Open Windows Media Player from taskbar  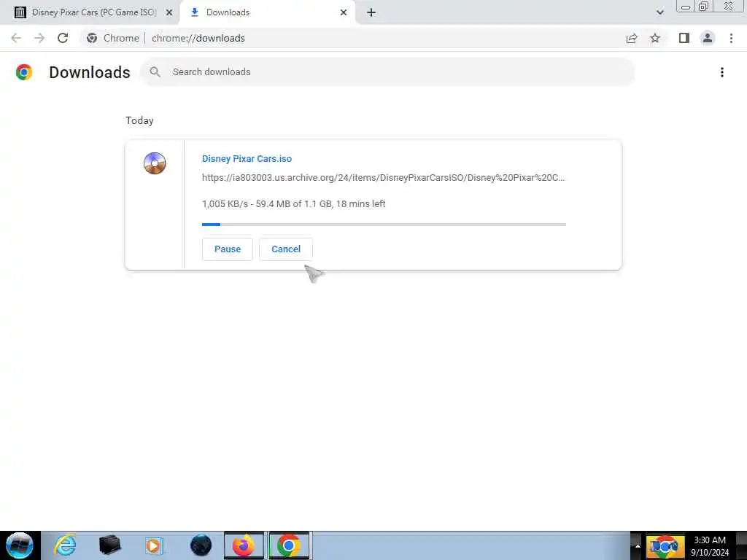pyautogui.click(x=154, y=545)
